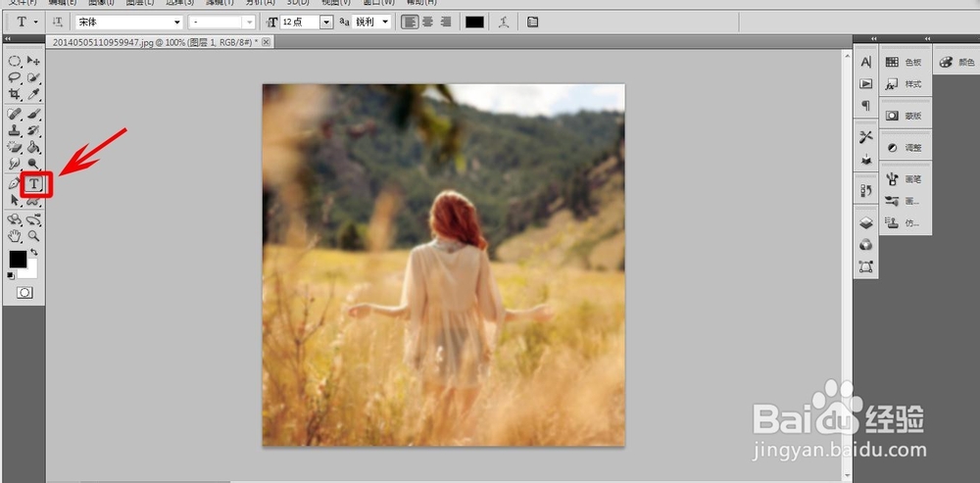The width and height of the screenshot is (980, 483).
Task: Click the Warp Text icon
Action: (503, 22)
